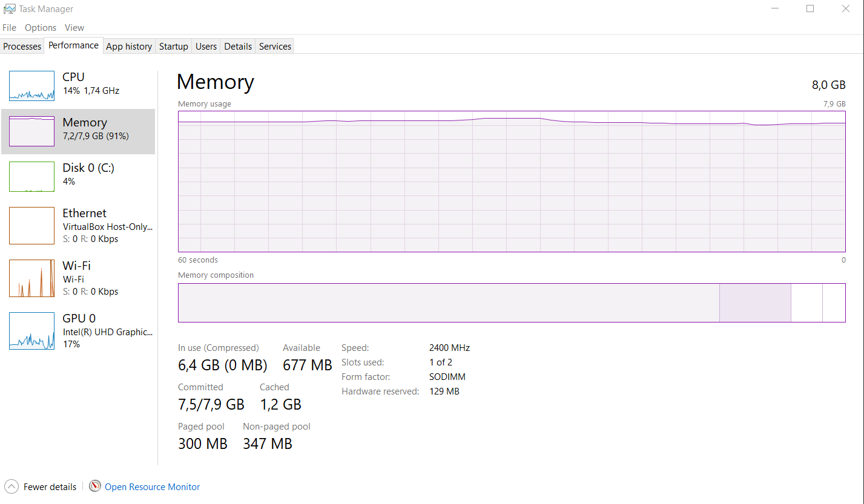The image size is (864, 504).
Task: Select the CPU usage graph thumbnail
Action: [31, 86]
